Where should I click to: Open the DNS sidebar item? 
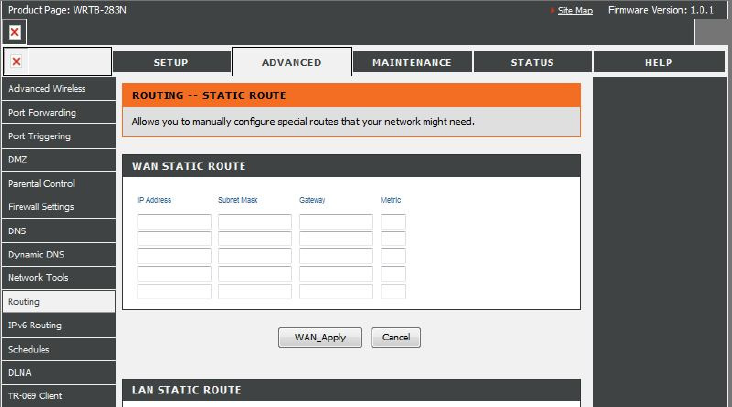coord(59,231)
